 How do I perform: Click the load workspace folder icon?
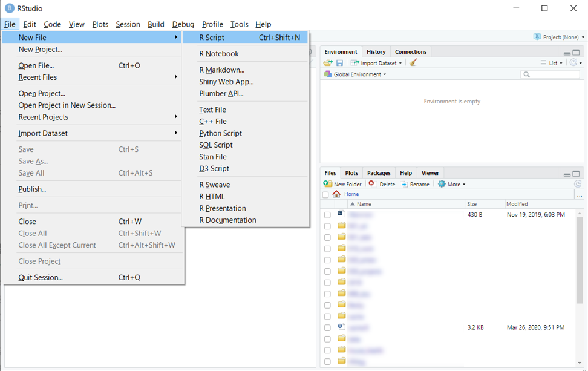[328, 63]
